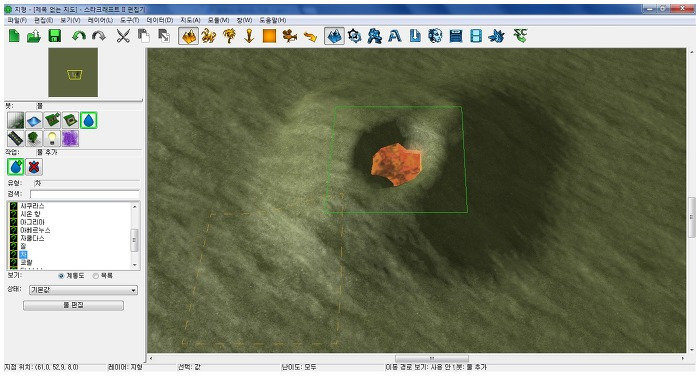
Task: Open the 지도(A) menu
Action: coord(191,20)
